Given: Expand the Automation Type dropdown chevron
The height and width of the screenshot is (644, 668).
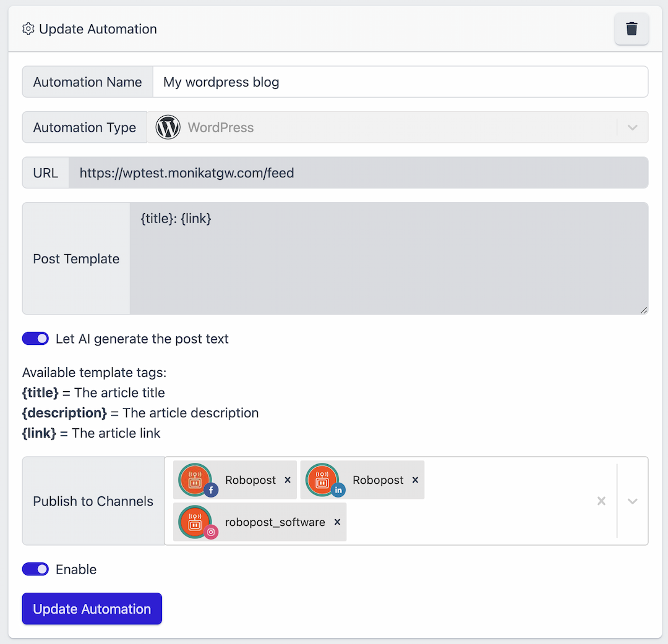Looking at the screenshot, I should 632,127.
